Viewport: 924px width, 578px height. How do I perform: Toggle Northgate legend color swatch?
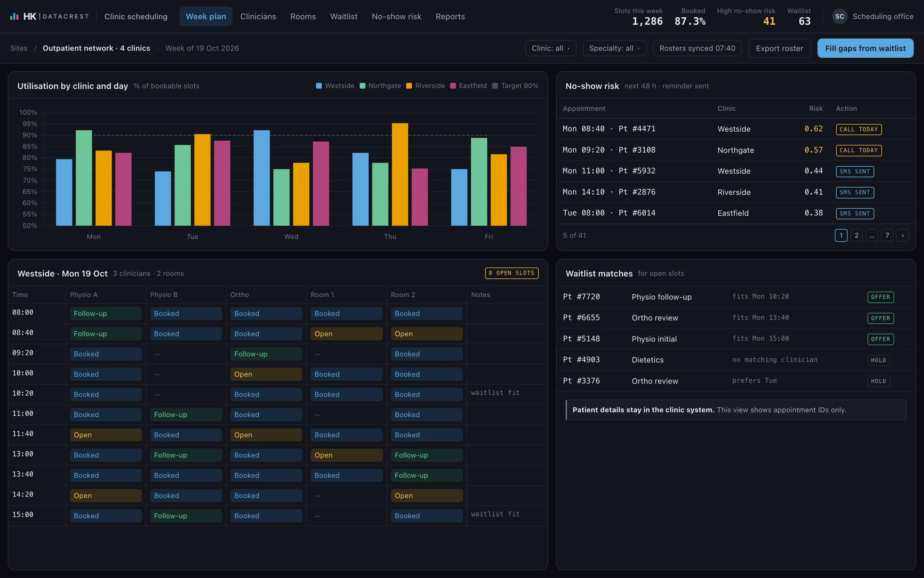[x=362, y=86]
